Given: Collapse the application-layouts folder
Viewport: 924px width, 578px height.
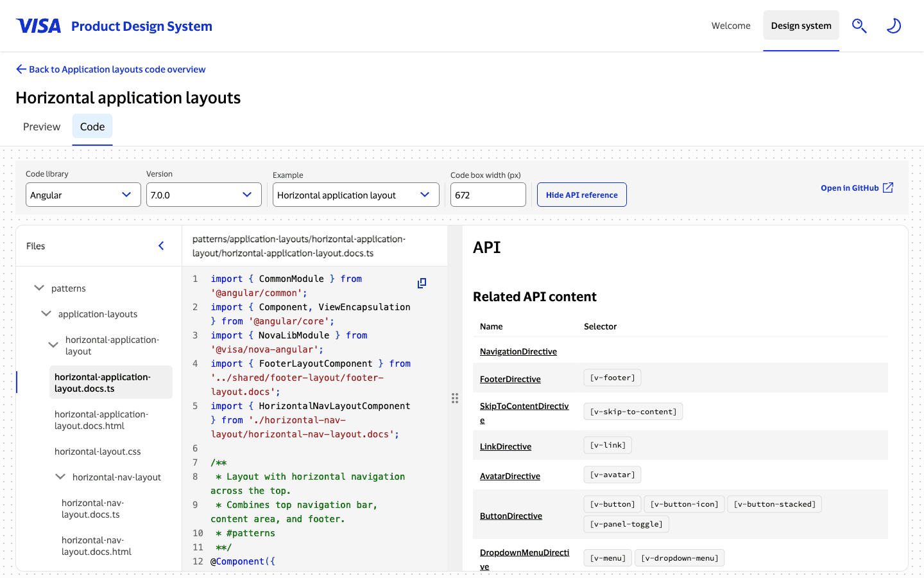Looking at the screenshot, I should click(x=46, y=314).
